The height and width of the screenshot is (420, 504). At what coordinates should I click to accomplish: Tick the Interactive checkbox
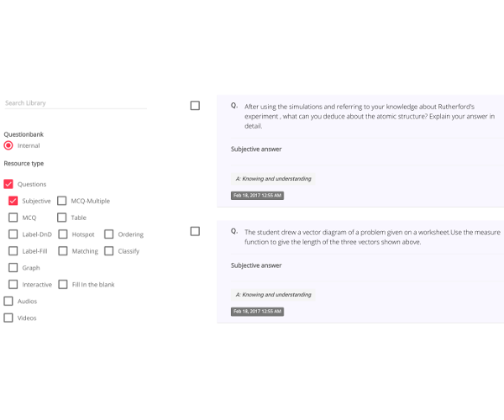(13, 285)
